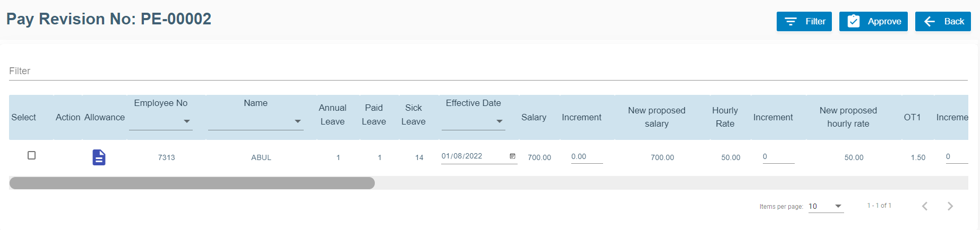This screenshot has width=980, height=230.
Task: Go to next page of results
Action: (950, 206)
